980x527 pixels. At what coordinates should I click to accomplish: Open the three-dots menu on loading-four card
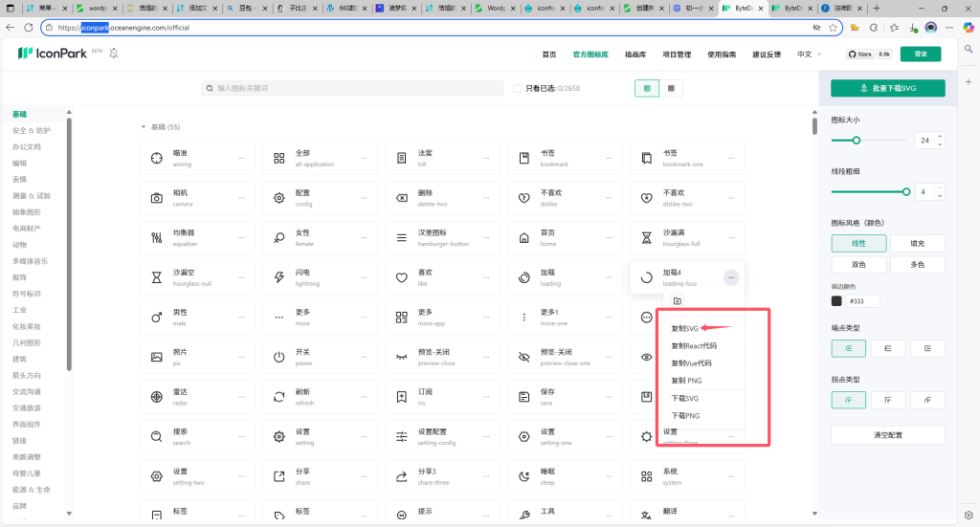point(731,277)
